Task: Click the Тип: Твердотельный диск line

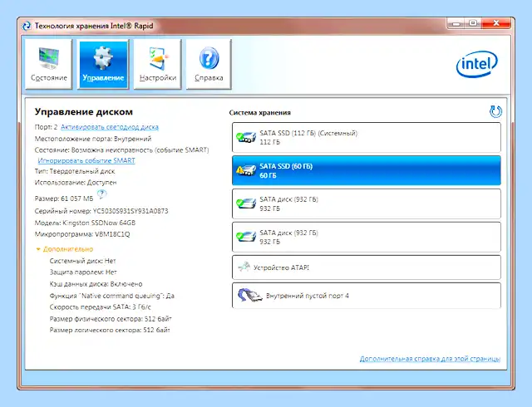Action: [x=75, y=171]
